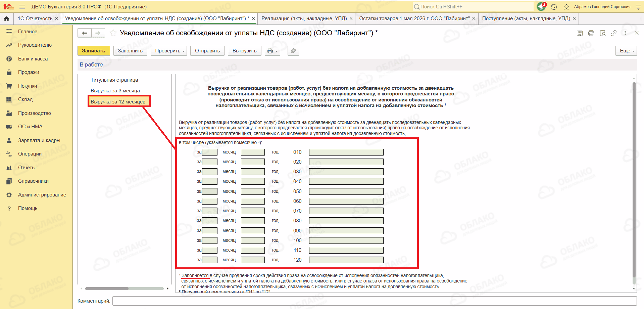Click the form vertical scrollbar
This screenshot has width=644, height=309.
pyautogui.click(x=634, y=180)
